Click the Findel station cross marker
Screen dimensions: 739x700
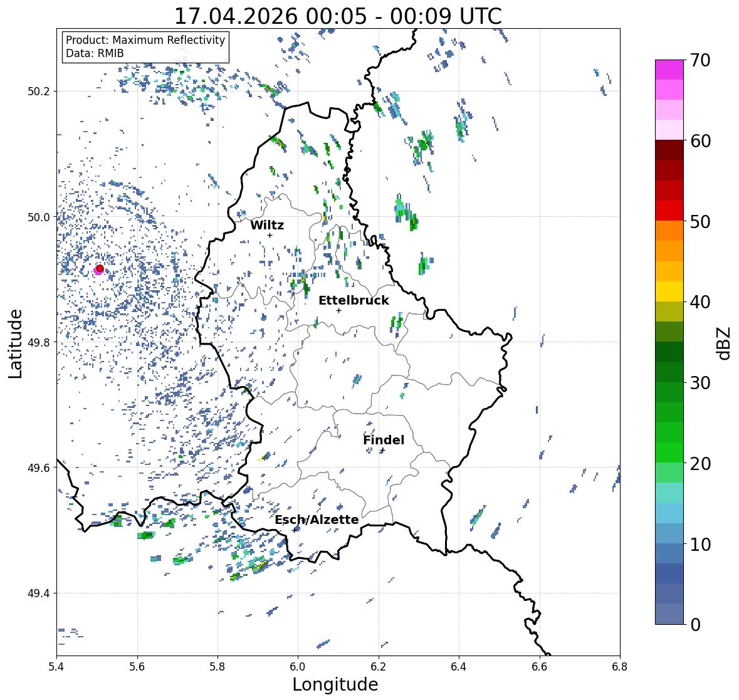(x=383, y=451)
